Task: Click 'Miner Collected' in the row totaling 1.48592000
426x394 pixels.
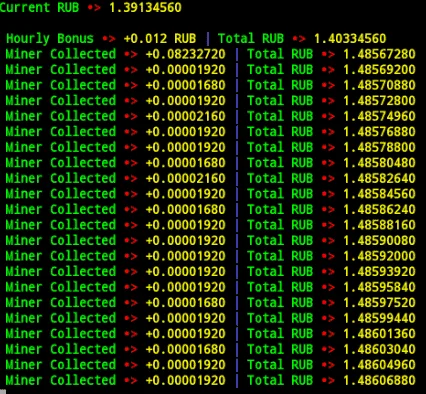Action: pyautogui.click(x=61, y=256)
